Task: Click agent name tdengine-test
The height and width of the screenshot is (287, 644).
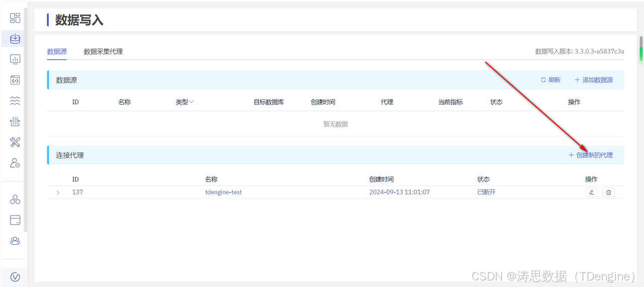Action: [x=223, y=192]
